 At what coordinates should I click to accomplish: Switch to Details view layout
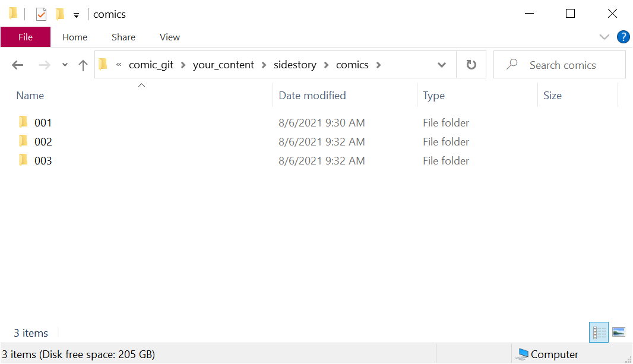[x=599, y=333]
